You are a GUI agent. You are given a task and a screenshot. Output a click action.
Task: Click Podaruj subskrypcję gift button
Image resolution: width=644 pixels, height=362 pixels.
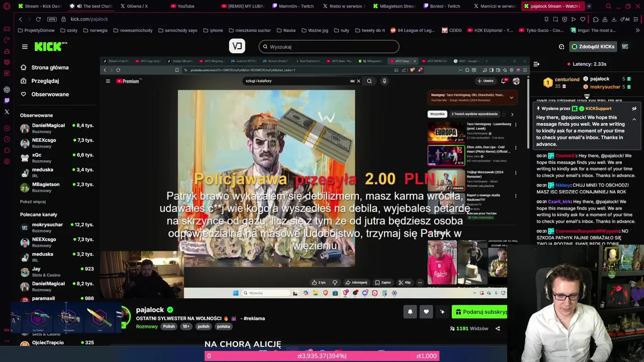coord(479,312)
